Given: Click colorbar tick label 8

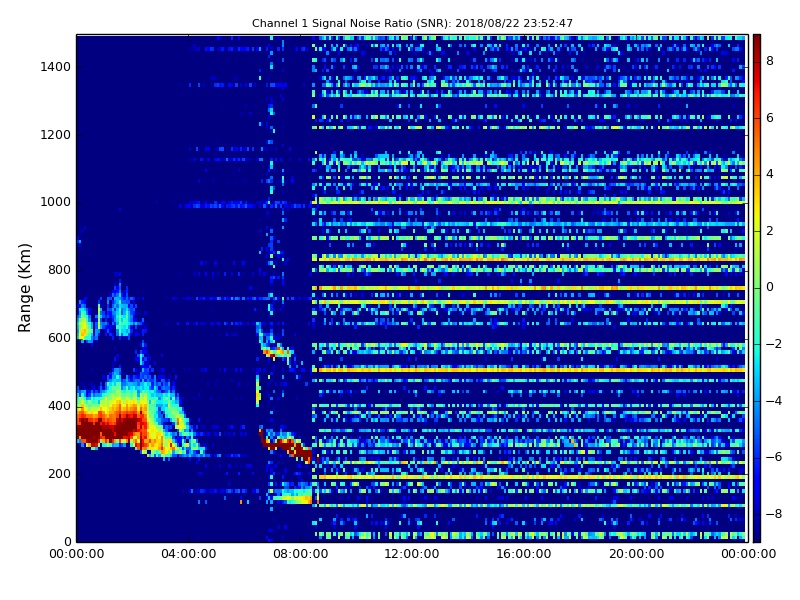Looking at the screenshot, I should coord(770,61).
